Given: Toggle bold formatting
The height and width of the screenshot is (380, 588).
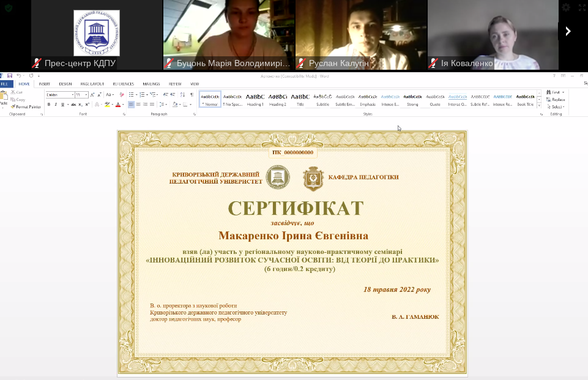Looking at the screenshot, I should [49, 105].
